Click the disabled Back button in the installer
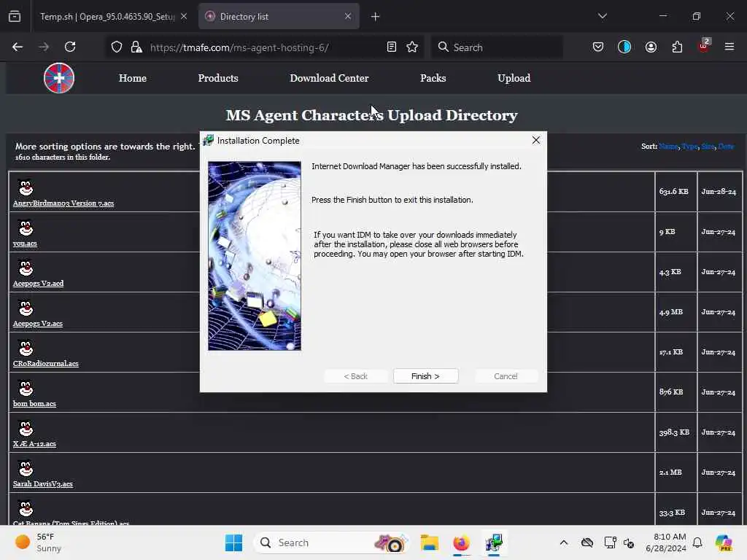The width and height of the screenshot is (747, 560). point(355,376)
